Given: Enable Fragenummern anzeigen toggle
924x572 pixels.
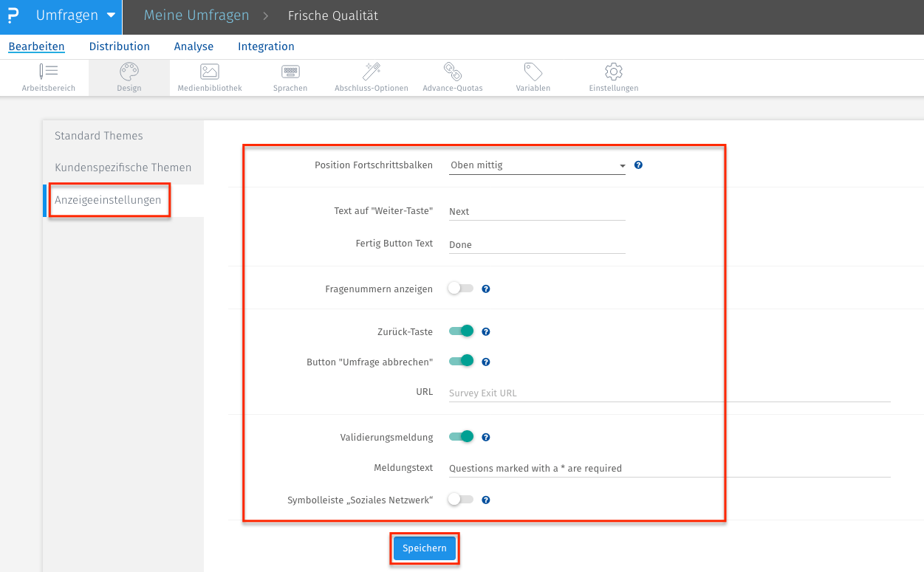Looking at the screenshot, I should 462,289.
